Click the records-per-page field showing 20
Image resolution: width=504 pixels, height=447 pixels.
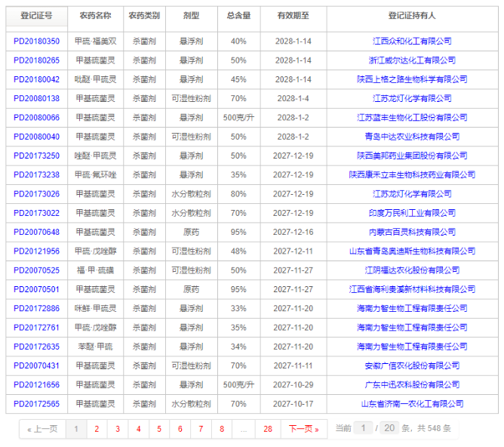pyautogui.click(x=389, y=428)
